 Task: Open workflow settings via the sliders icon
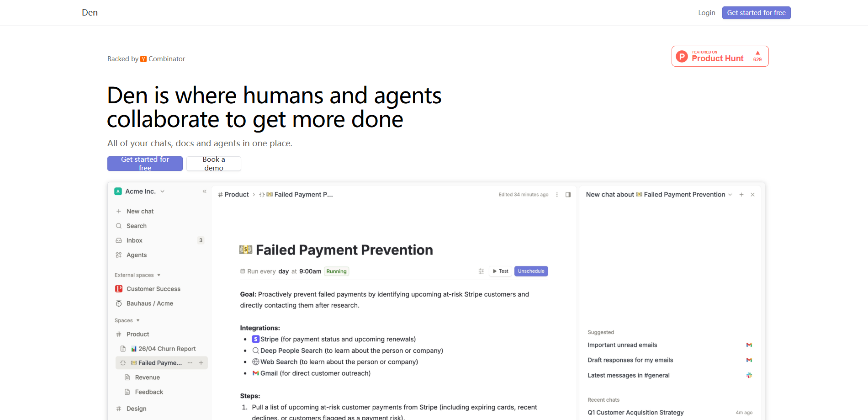[x=481, y=271]
